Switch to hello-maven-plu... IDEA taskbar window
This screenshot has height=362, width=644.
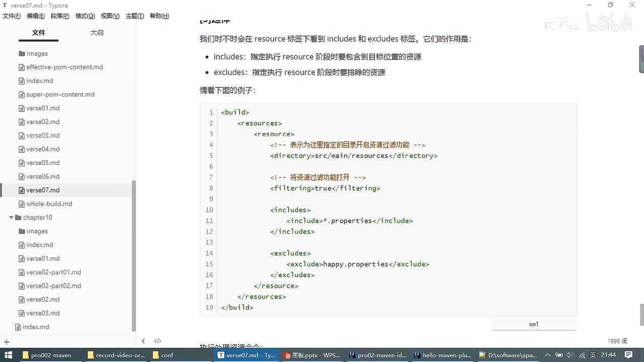pyautogui.click(x=442, y=355)
